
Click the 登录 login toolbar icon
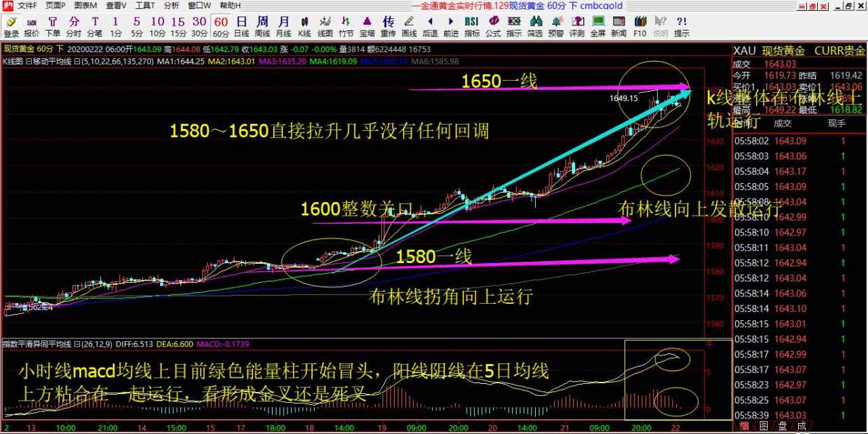coord(11,26)
